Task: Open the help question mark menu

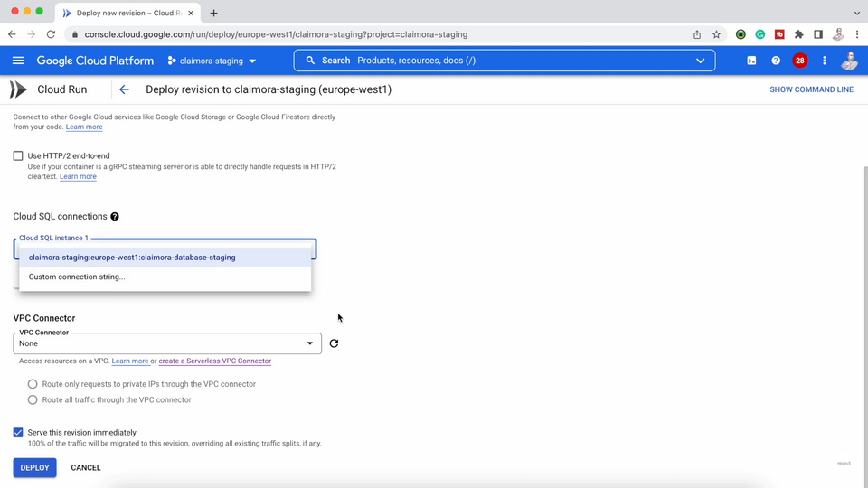Action: (776, 61)
